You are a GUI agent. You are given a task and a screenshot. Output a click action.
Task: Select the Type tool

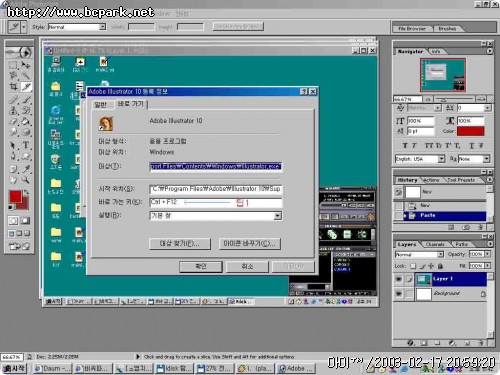pos(26,145)
